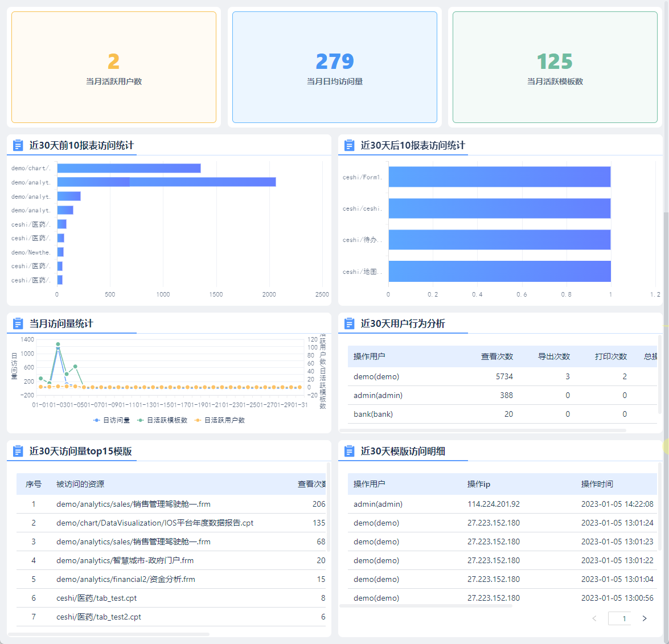The height and width of the screenshot is (644, 669).
Task: Select the demo(demo) row in user behavior table
Action: (502, 376)
